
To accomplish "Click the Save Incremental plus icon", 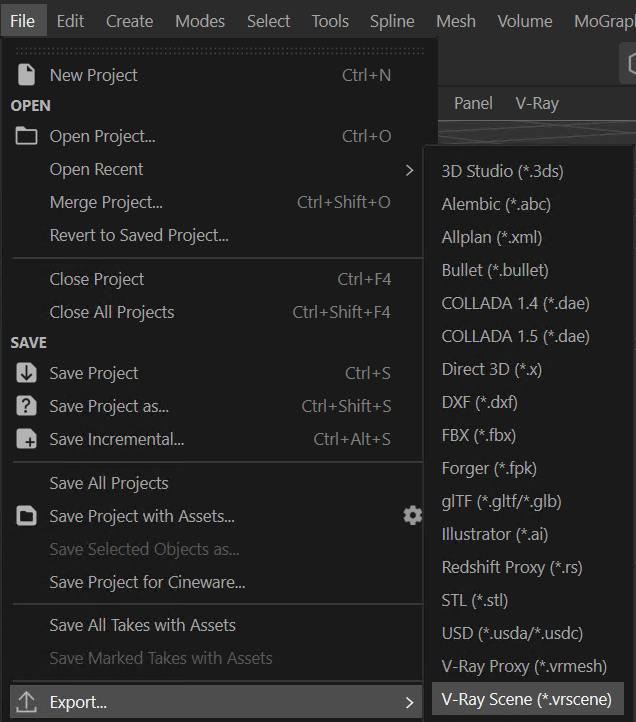I will [x=27, y=439].
